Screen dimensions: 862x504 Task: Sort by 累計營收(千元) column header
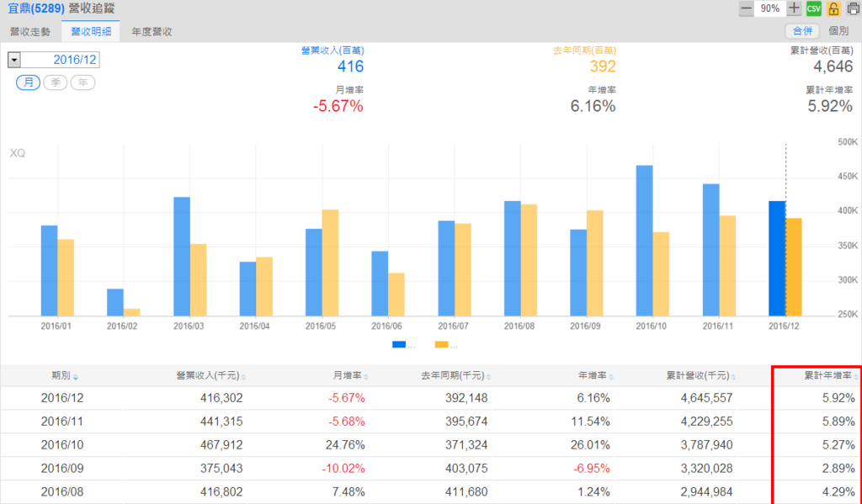pyautogui.click(x=701, y=376)
